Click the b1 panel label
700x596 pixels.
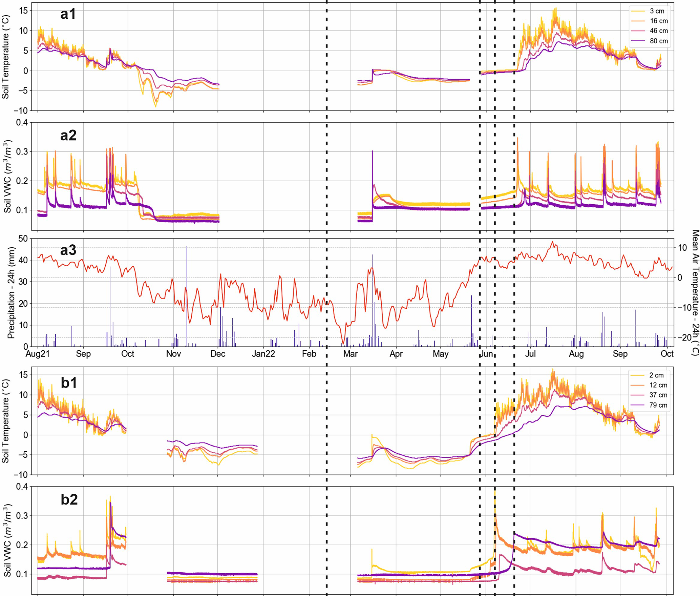click(x=69, y=383)
